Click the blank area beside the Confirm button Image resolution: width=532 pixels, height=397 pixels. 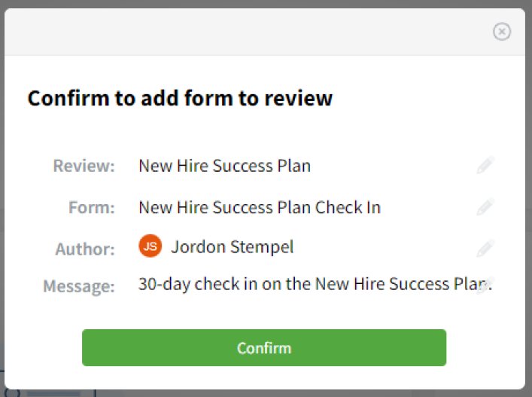tap(485, 347)
